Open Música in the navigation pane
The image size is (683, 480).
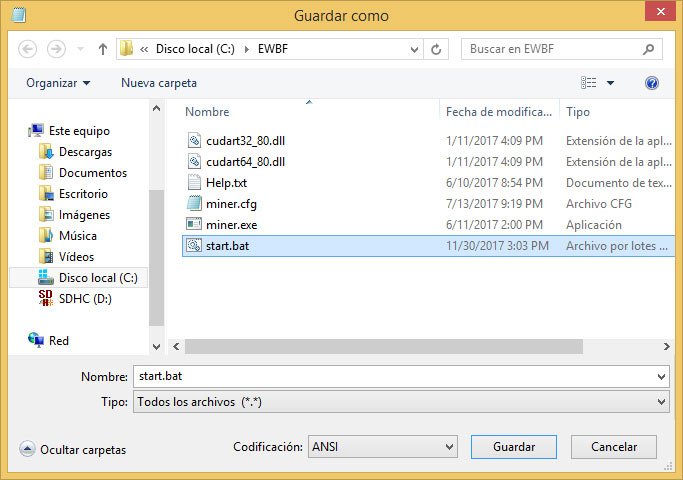coord(78,236)
